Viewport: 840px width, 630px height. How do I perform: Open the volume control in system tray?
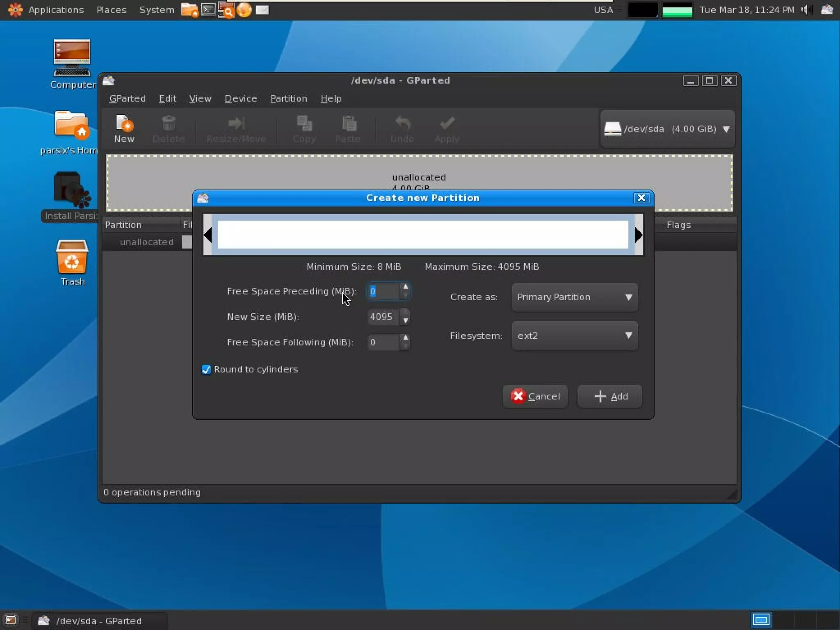(x=805, y=9)
